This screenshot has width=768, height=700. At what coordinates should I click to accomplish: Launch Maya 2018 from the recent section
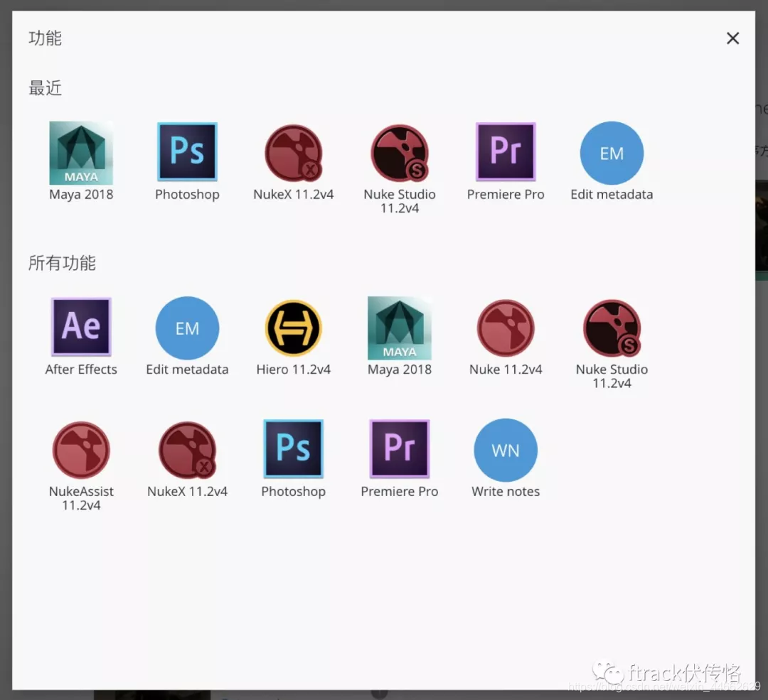(81, 151)
